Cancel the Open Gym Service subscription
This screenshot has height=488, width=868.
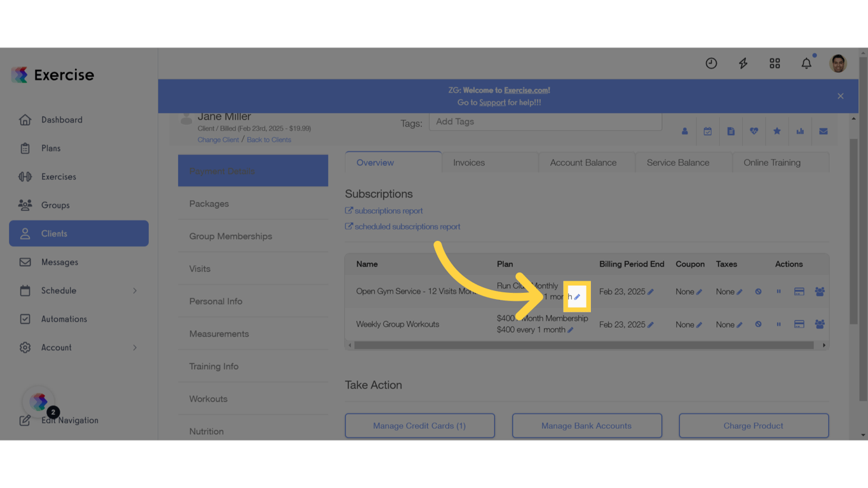tap(758, 292)
